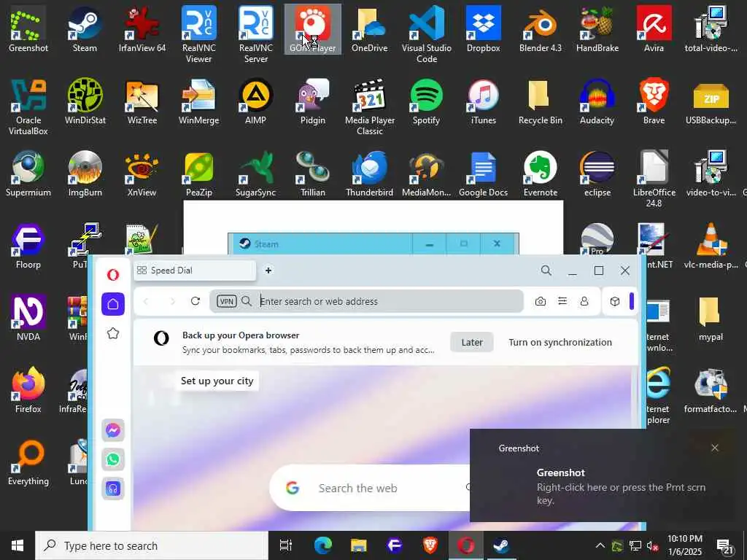Open Messenger in Opera sidebar
Image resolution: width=747 pixels, height=560 pixels.
(113, 430)
